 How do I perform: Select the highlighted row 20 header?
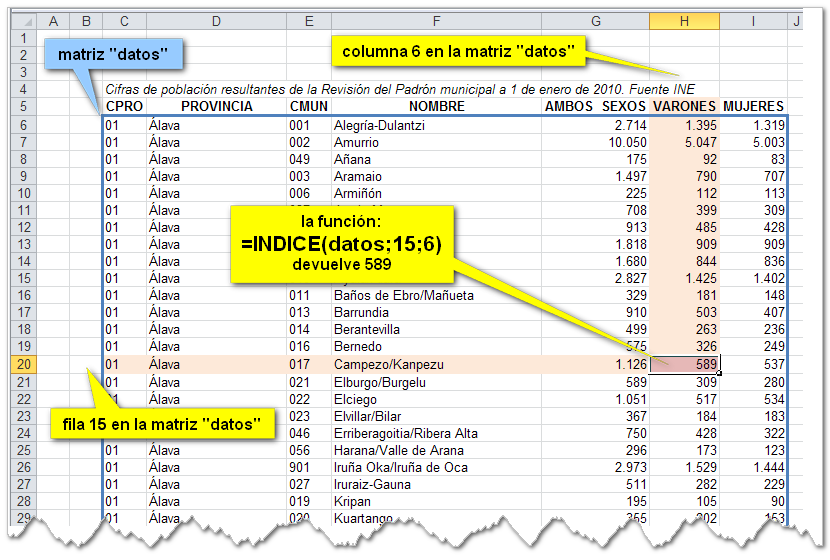click(22, 364)
